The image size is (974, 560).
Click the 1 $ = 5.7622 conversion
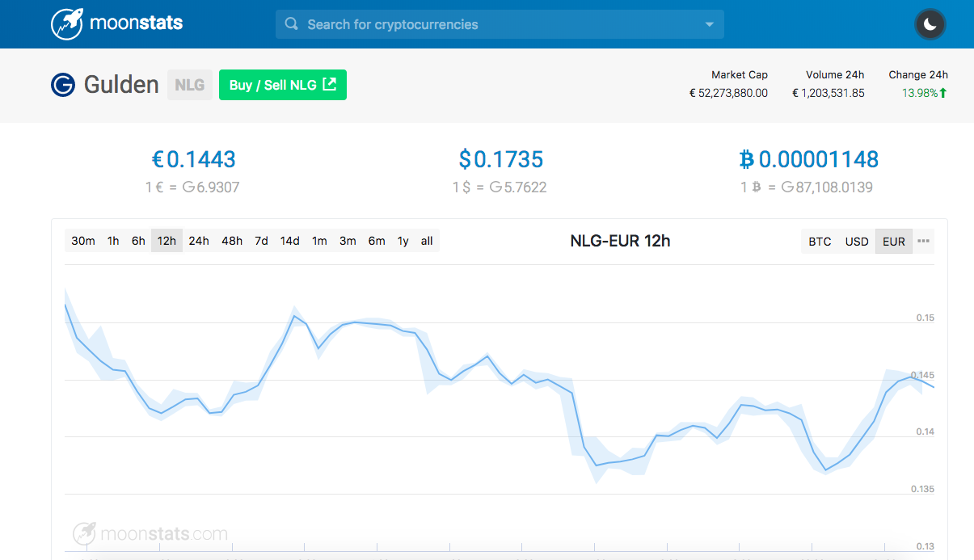(500, 187)
